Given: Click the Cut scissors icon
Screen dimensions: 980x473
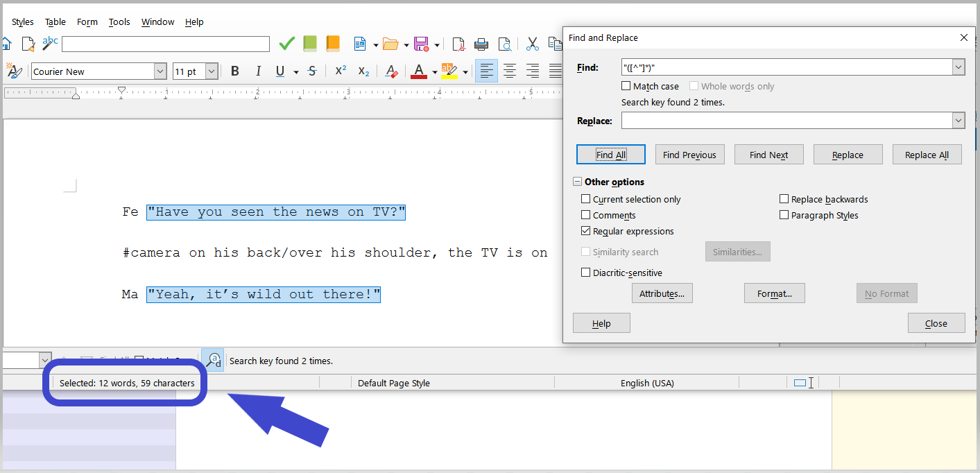Looking at the screenshot, I should [532, 44].
